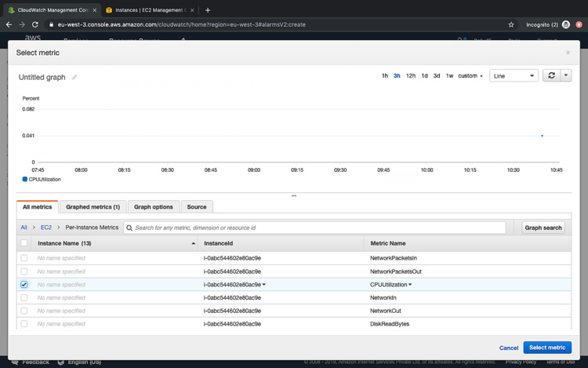Image resolution: width=588 pixels, height=368 pixels.
Task: Toggle the select-all header checkbox
Action: tap(24, 243)
